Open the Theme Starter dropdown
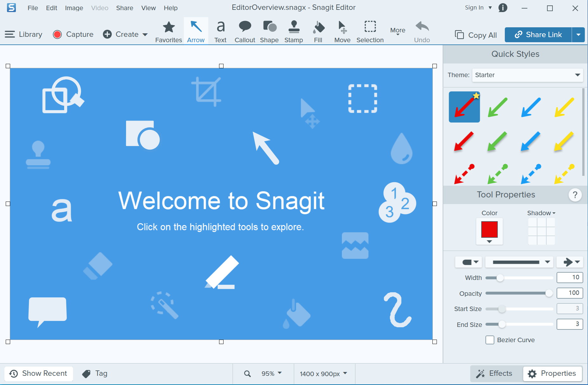 (x=528, y=75)
